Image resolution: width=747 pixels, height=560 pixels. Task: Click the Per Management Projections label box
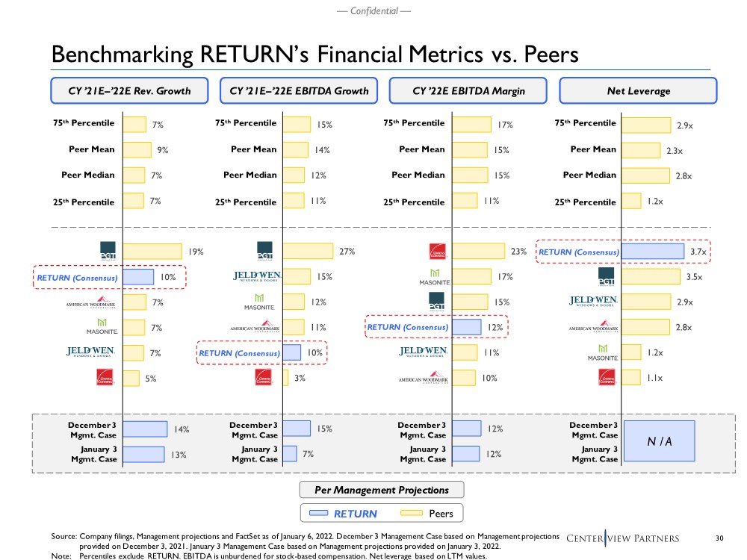[382, 490]
